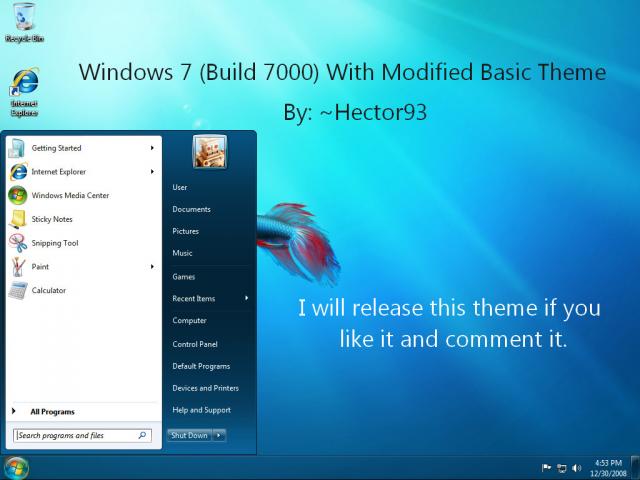Expand the All Programs arrow

point(13,411)
